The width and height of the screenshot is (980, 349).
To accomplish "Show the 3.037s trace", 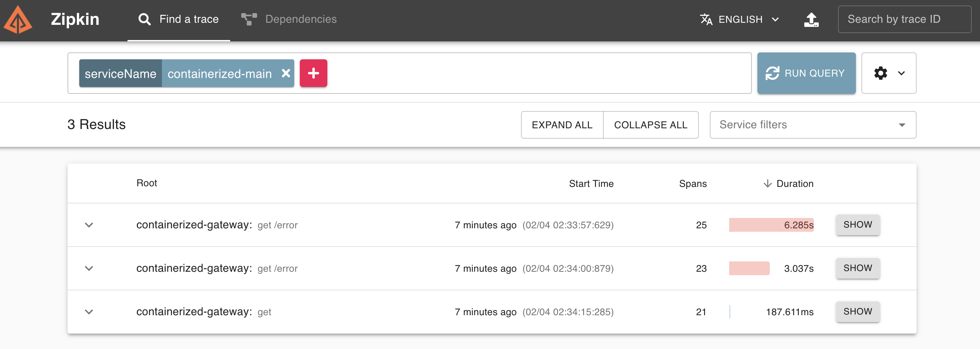I will click(857, 268).
